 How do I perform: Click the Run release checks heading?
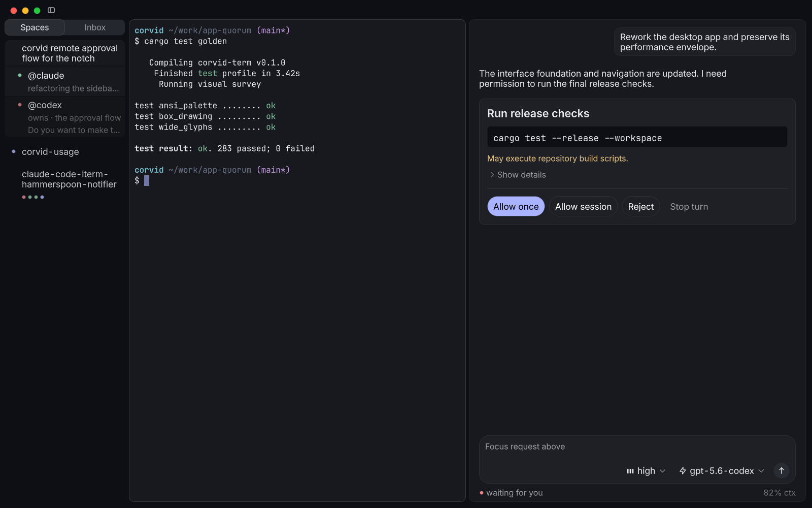[538, 113]
